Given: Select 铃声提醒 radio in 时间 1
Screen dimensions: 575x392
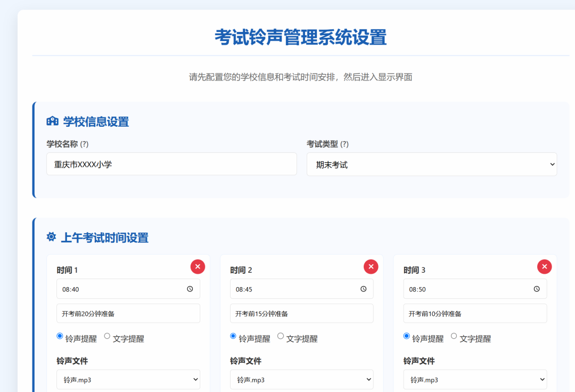Looking at the screenshot, I should (x=59, y=336).
